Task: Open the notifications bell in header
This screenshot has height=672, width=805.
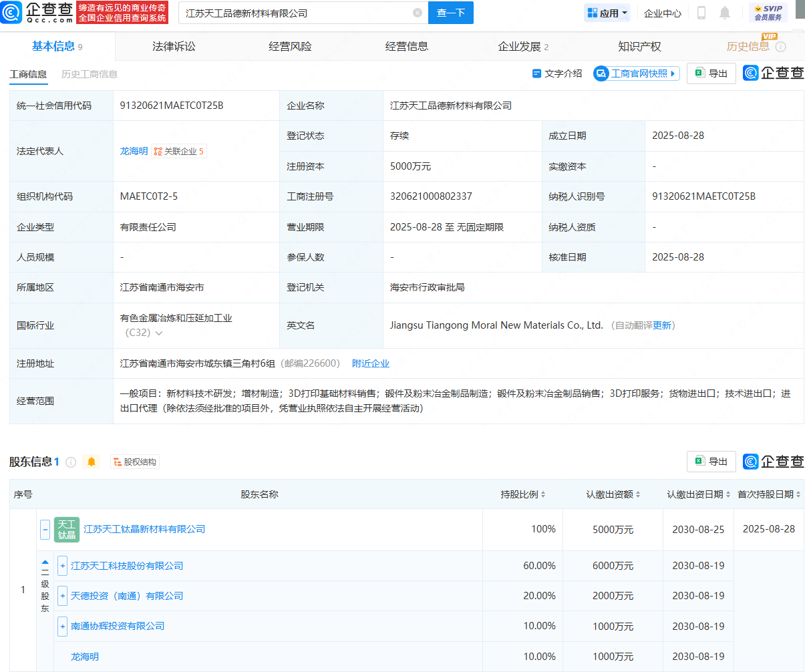Action: click(725, 13)
